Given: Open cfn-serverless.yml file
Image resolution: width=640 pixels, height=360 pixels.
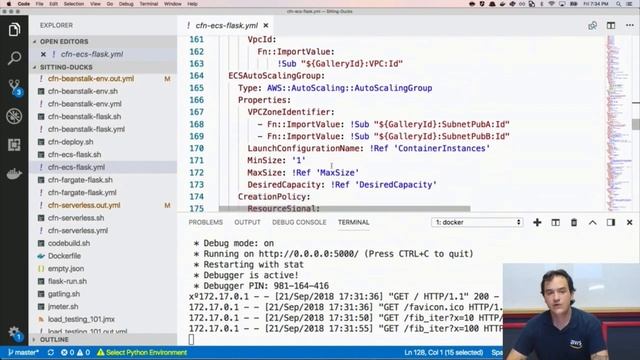Looking at the screenshot, I should [x=78, y=230].
